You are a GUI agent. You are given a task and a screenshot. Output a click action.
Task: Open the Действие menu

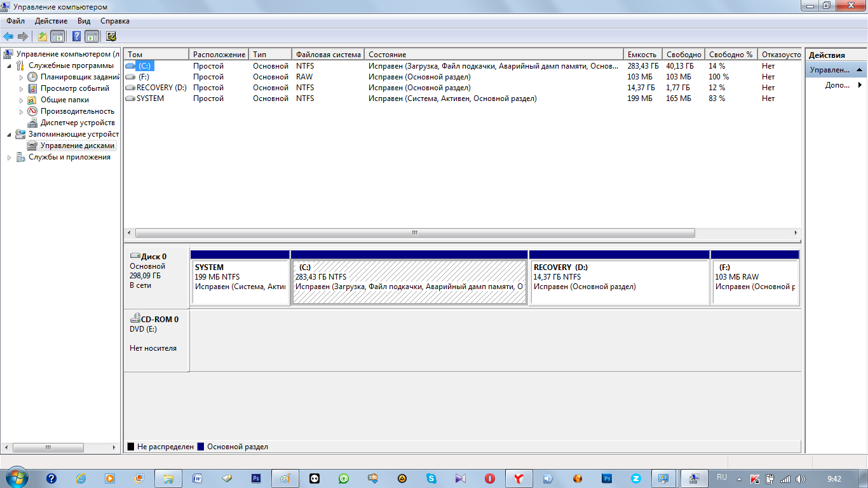click(x=51, y=21)
